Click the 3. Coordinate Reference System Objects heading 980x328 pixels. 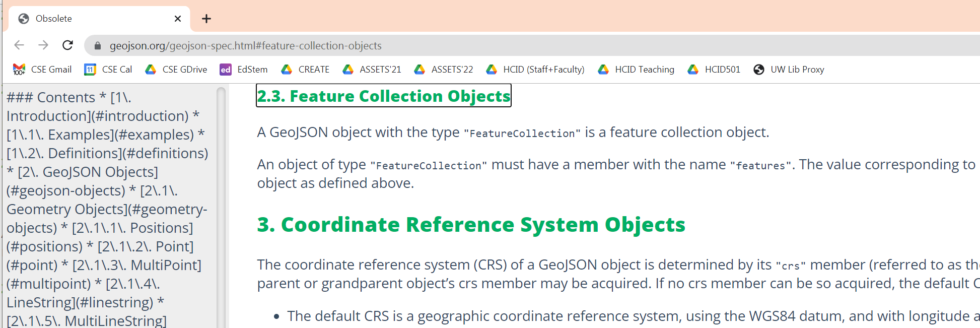pos(471,225)
